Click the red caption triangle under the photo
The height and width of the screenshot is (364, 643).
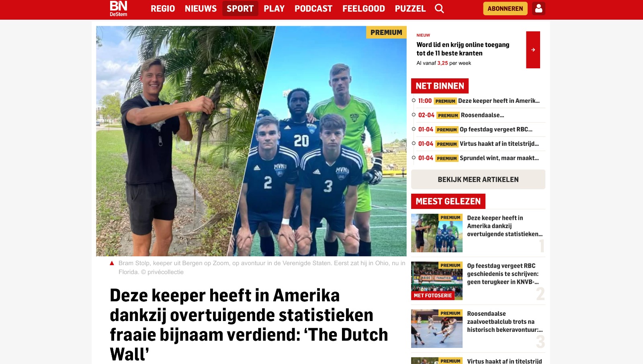[x=112, y=263]
